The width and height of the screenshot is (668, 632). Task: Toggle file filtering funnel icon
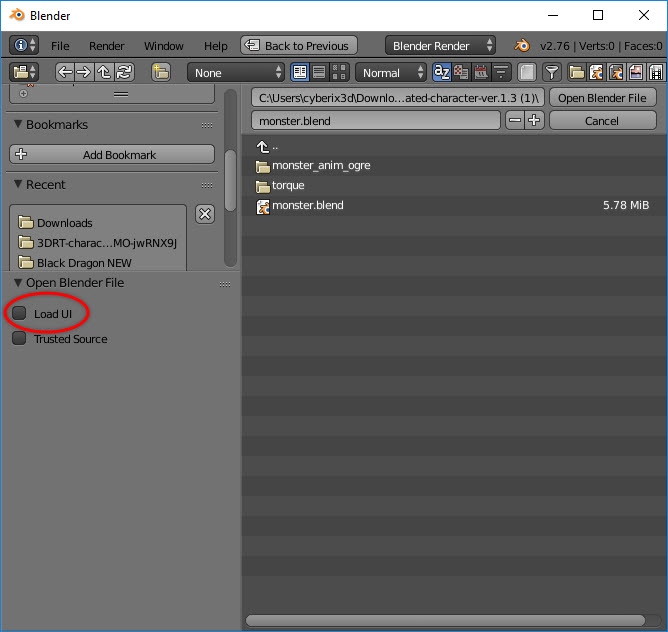pos(552,72)
